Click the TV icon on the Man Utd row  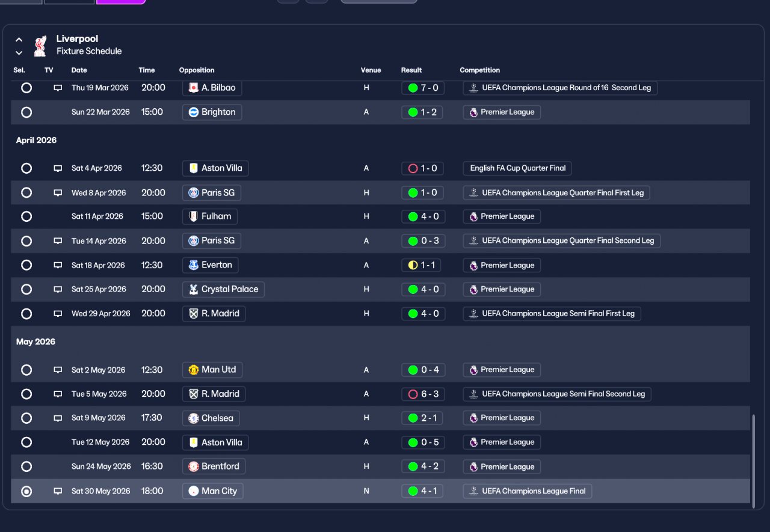click(x=58, y=370)
